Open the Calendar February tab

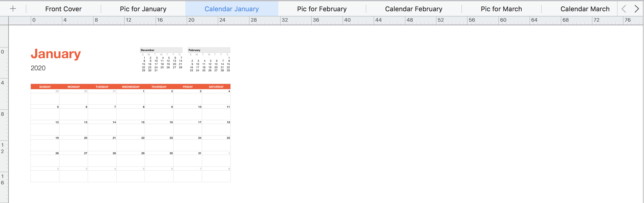point(414,9)
